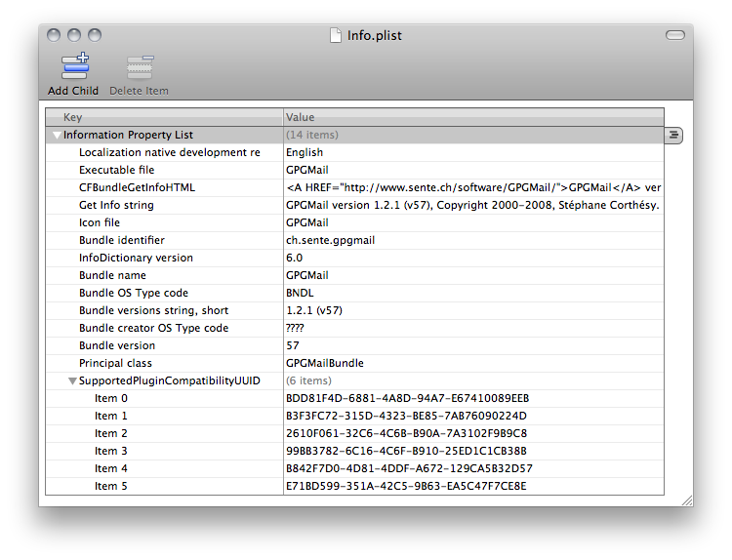732x560 pixels.
Task: Select the Bundle version key
Action: (117, 345)
